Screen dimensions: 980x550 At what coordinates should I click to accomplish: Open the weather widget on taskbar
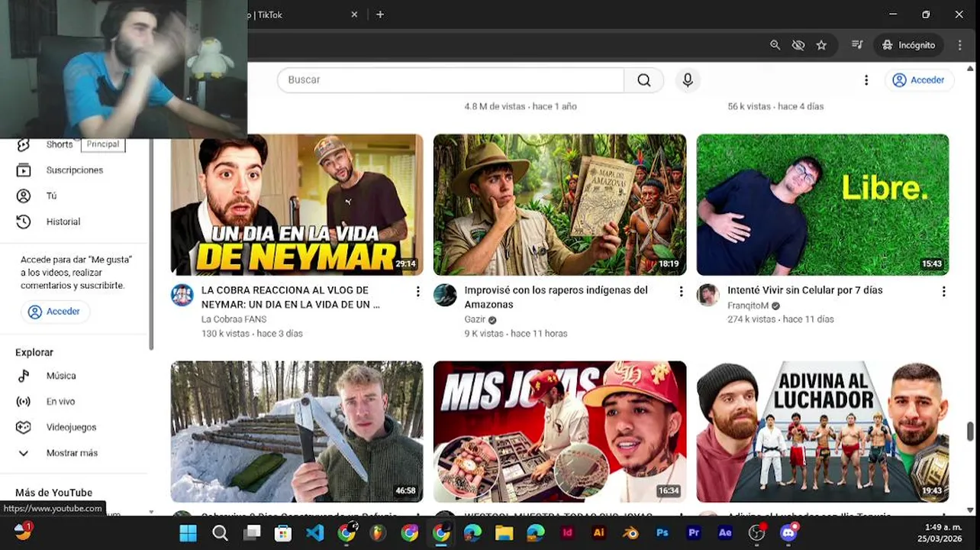point(23,532)
